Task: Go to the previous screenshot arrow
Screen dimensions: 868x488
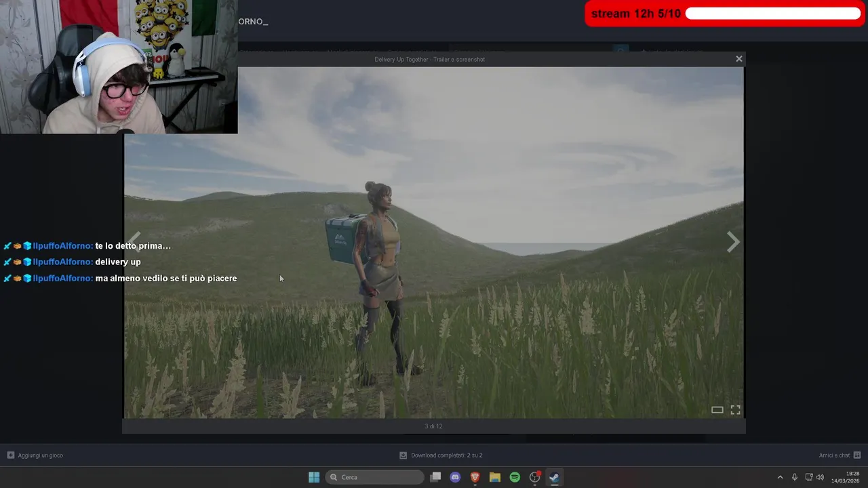Action: click(135, 242)
